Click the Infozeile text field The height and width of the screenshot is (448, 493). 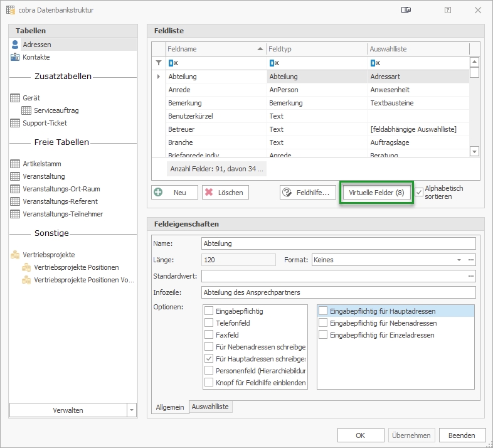click(x=338, y=292)
